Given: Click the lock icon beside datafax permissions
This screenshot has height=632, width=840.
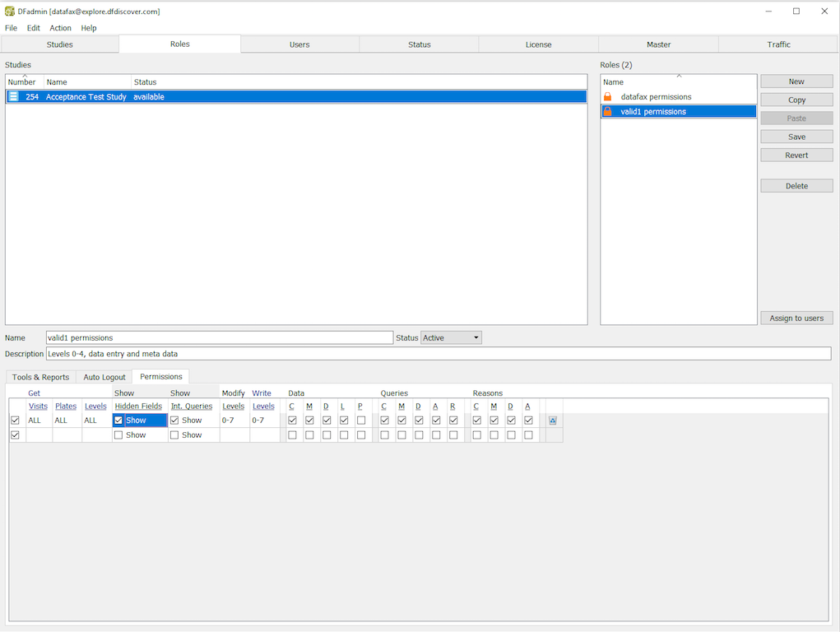Looking at the screenshot, I should [608, 97].
